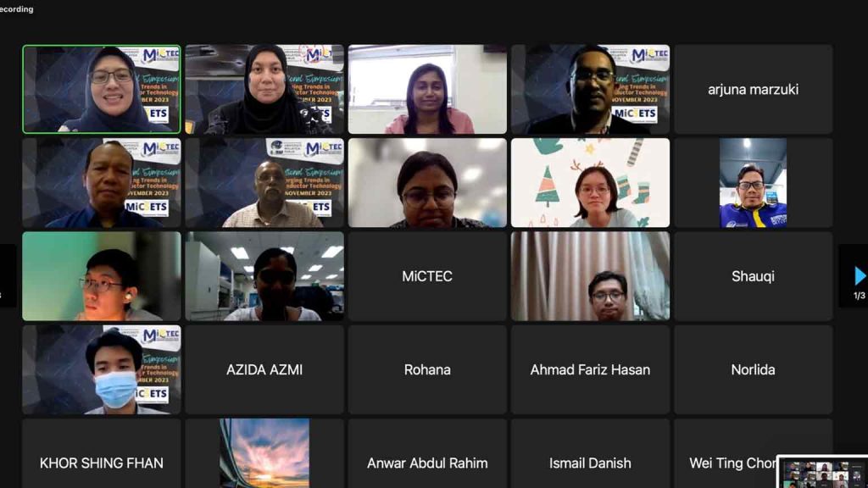Click the KHOR SHING FHAN tile
The height and width of the screenshot is (488, 868).
102,453
